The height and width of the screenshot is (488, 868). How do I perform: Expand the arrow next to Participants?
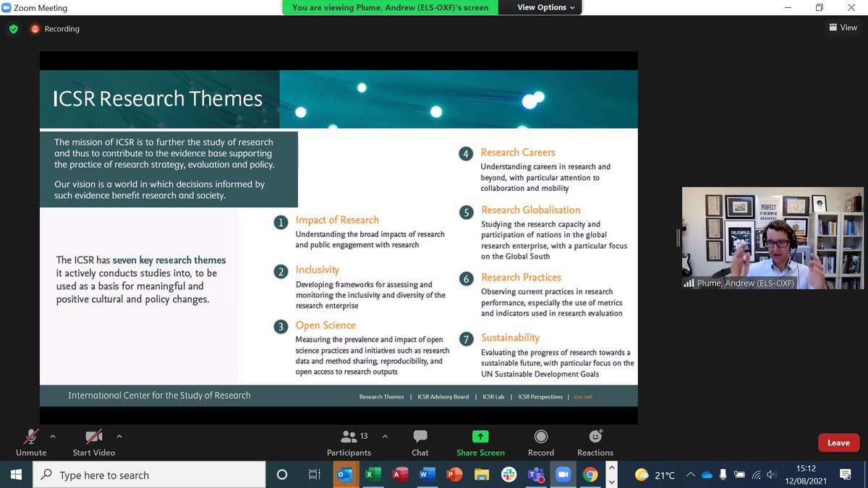tap(385, 436)
